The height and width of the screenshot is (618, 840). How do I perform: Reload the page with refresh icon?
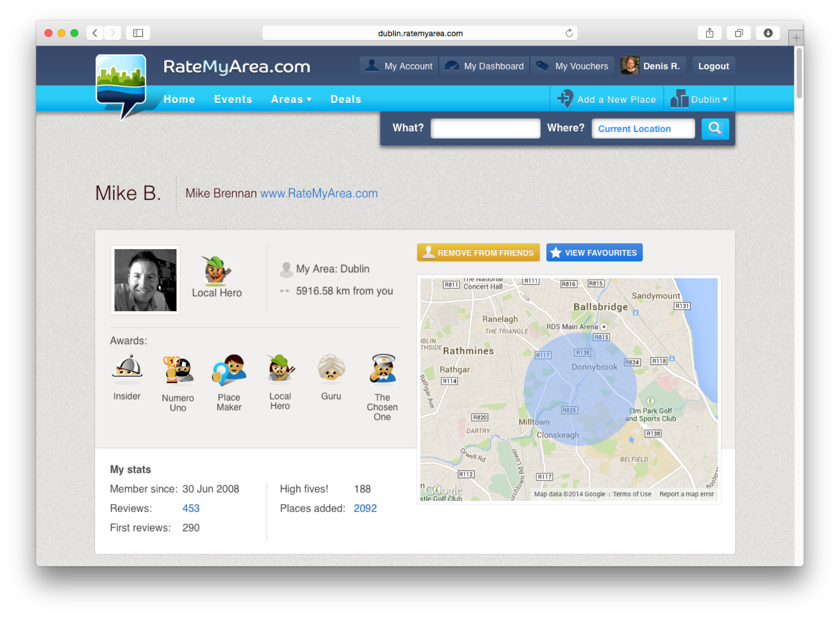point(569,33)
